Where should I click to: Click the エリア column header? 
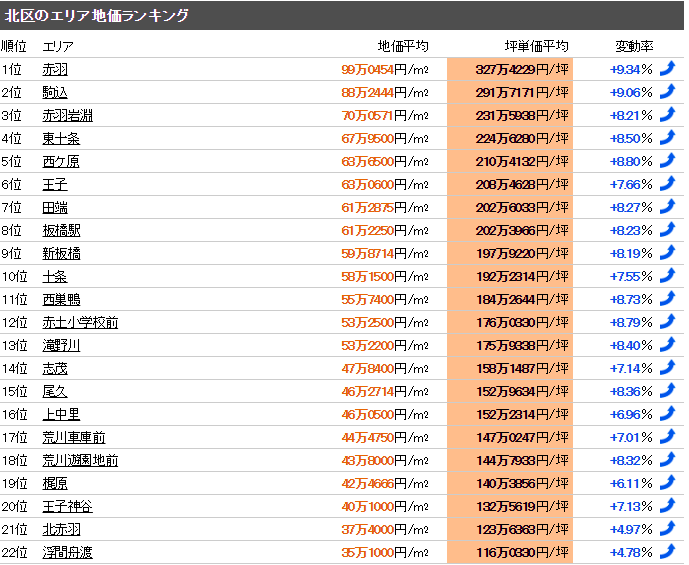58,46
